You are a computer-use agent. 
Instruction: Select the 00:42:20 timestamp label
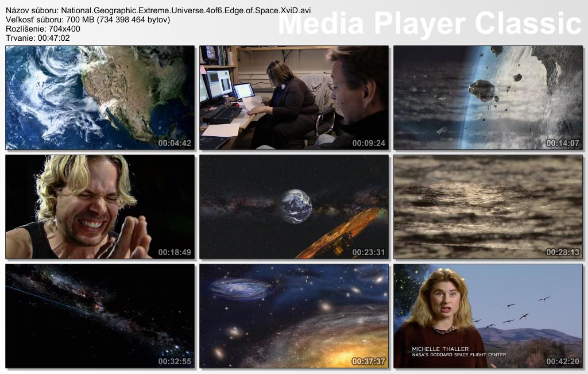[x=562, y=361]
